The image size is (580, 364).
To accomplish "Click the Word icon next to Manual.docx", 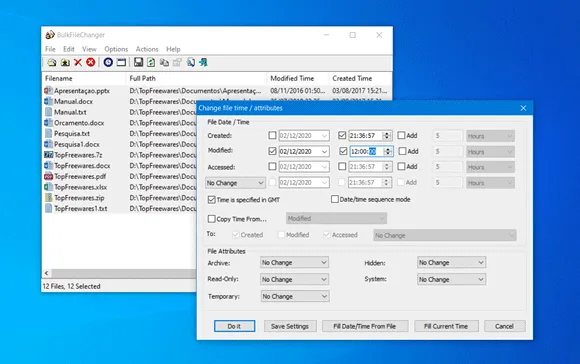I will [48, 101].
